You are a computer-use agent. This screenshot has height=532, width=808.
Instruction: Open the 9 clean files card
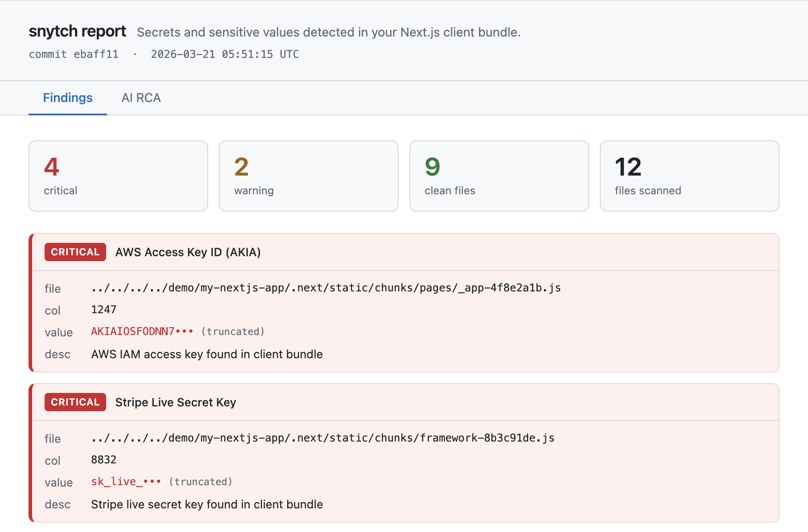[499, 176]
